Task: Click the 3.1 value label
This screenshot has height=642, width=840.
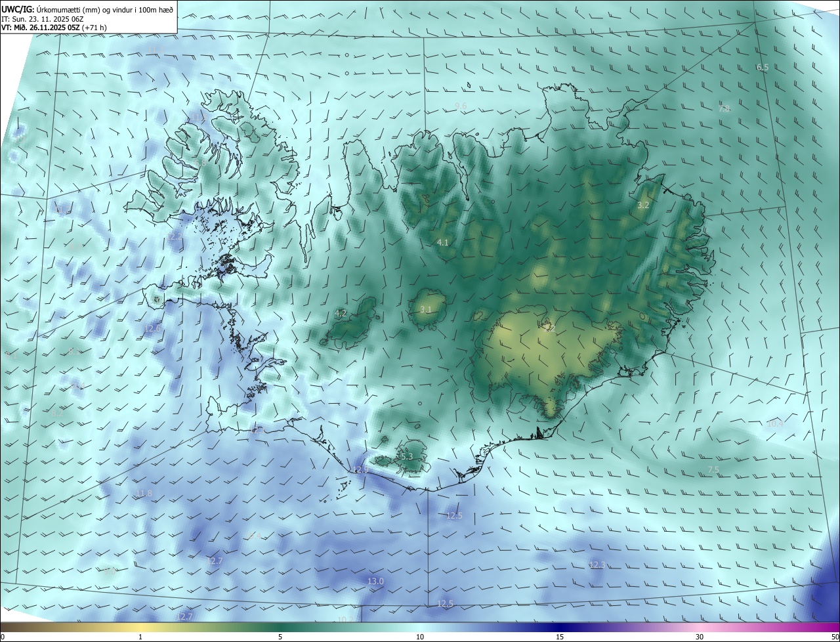Action: coord(426,310)
